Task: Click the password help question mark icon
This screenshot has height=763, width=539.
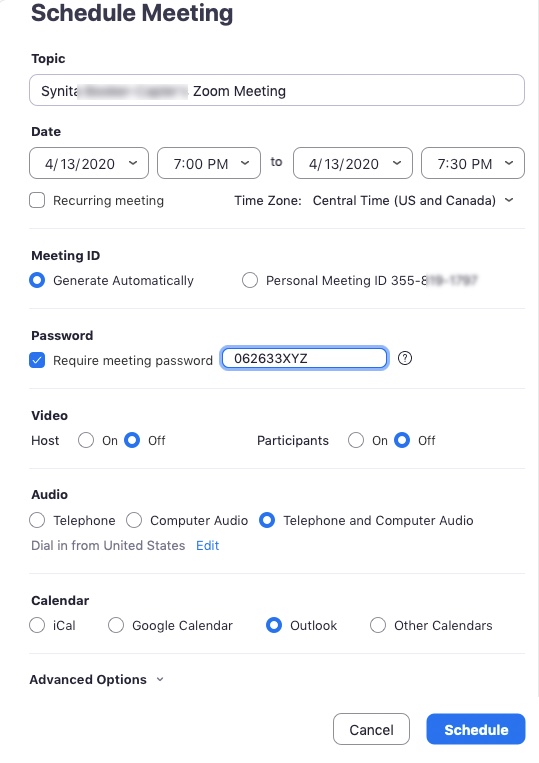Action: (405, 359)
